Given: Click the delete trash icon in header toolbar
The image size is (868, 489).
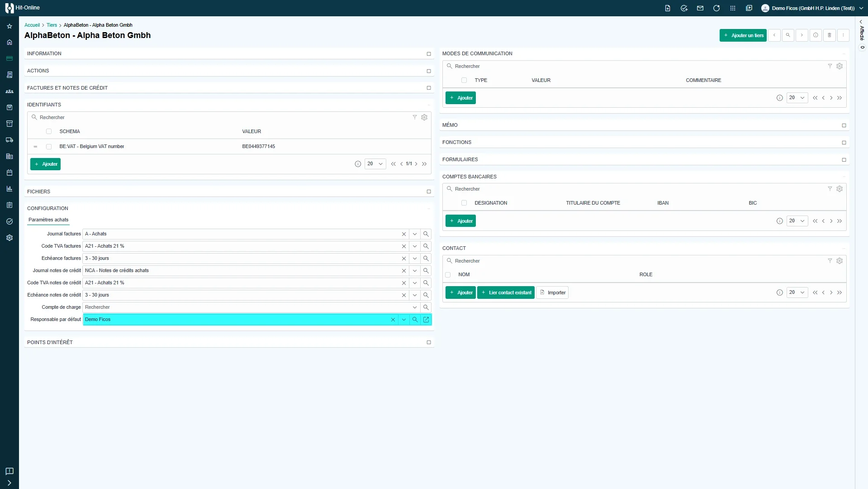Looking at the screenshot, I should tap(830, 35).
